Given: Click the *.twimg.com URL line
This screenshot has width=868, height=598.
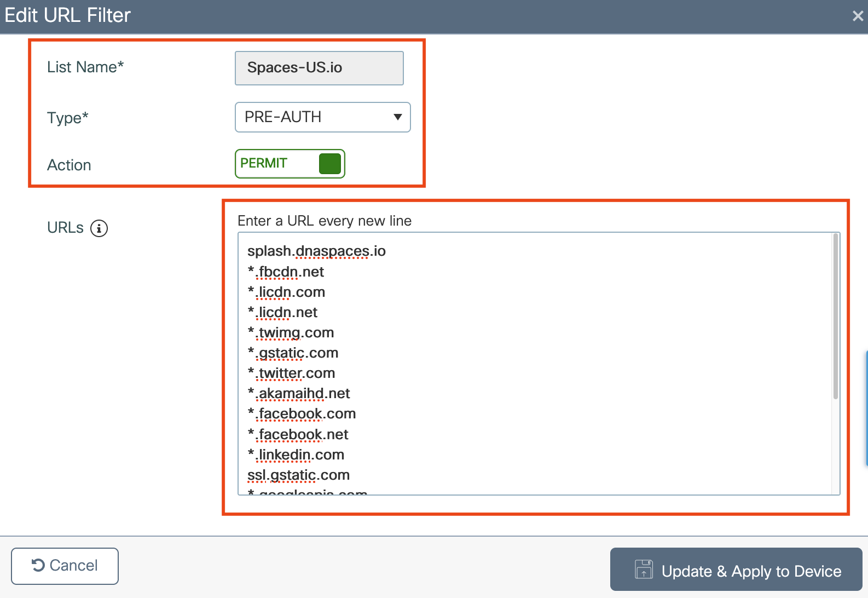Looking at the screenshot, I should (291, 332).
